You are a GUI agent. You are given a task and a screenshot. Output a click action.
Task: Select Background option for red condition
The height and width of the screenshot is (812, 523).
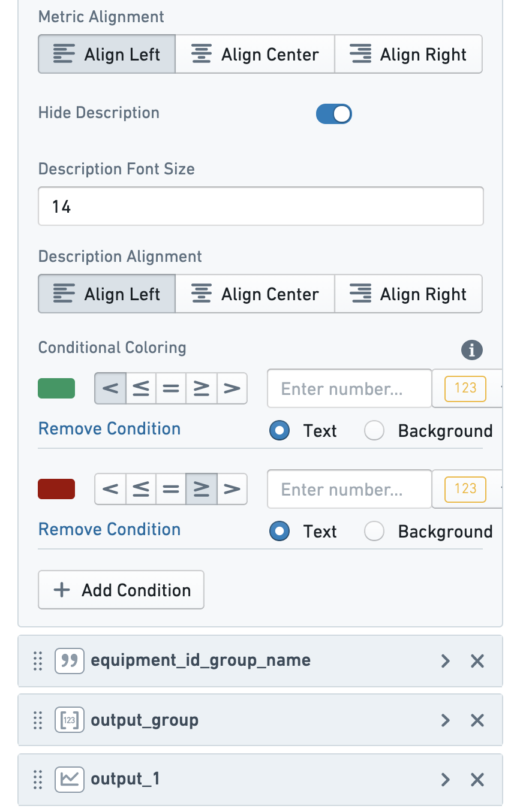point(374,532)
